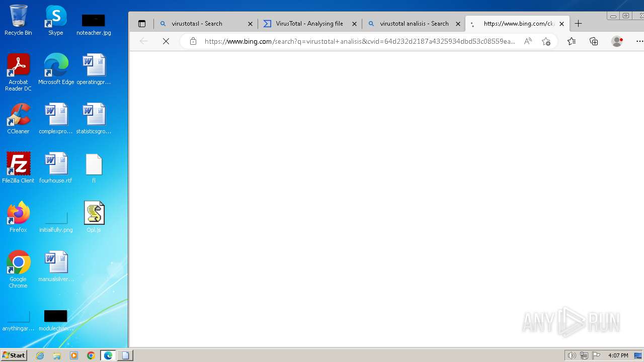
Task: Add this page to favorites
Action: point(546,41)
